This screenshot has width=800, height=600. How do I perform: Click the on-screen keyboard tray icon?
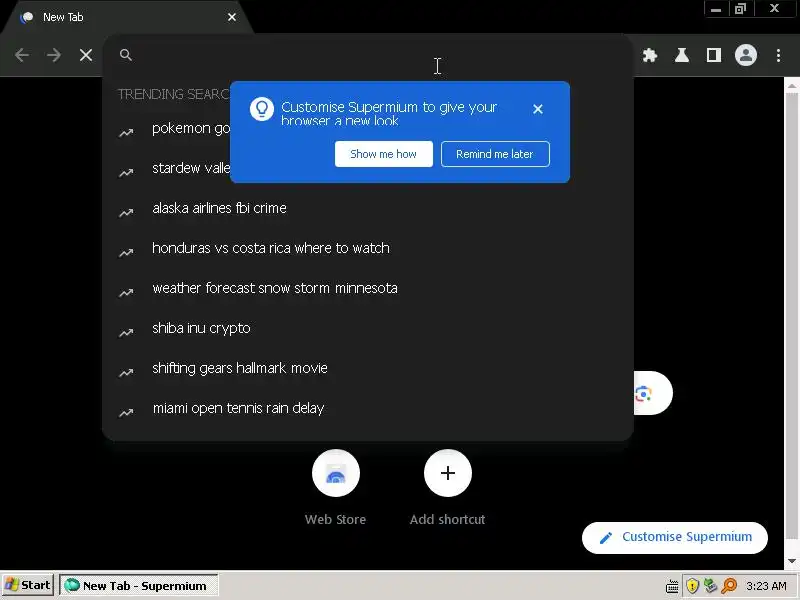(672, 586)
